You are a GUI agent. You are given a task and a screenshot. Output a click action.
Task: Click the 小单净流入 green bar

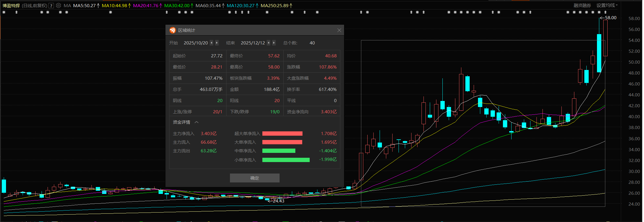286,160
